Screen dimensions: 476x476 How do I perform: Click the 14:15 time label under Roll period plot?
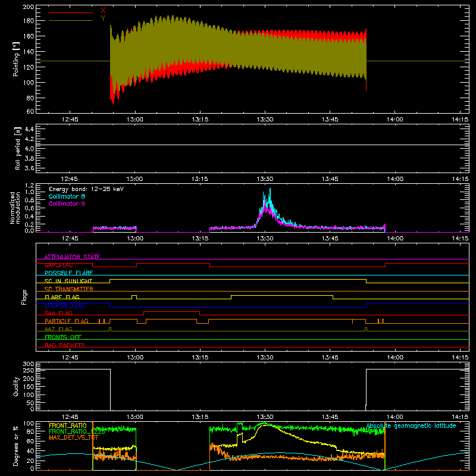pos(460,179)
